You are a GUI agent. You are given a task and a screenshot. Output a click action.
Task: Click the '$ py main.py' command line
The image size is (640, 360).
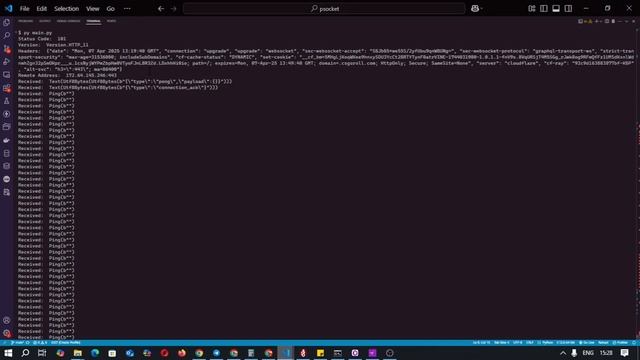click(x=35, y=33)
